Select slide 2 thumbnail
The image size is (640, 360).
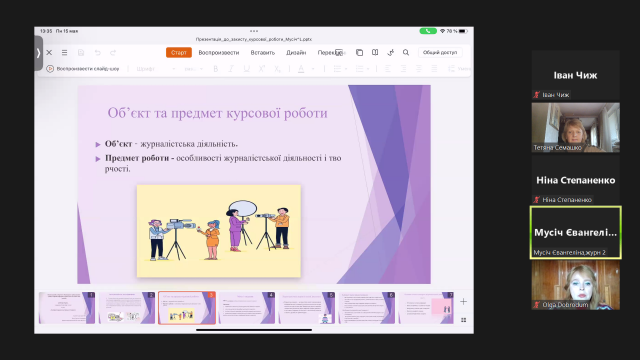(x=127, y=308)
